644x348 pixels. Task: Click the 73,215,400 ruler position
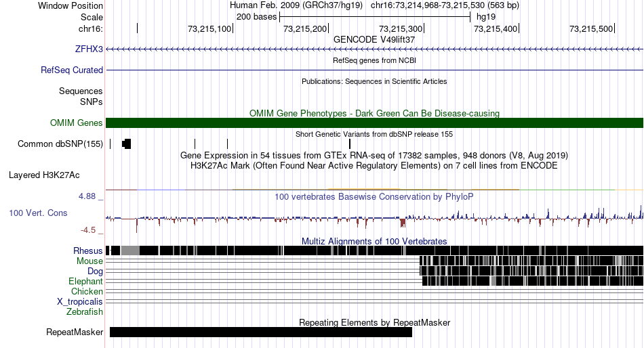(x=496, y=28)
